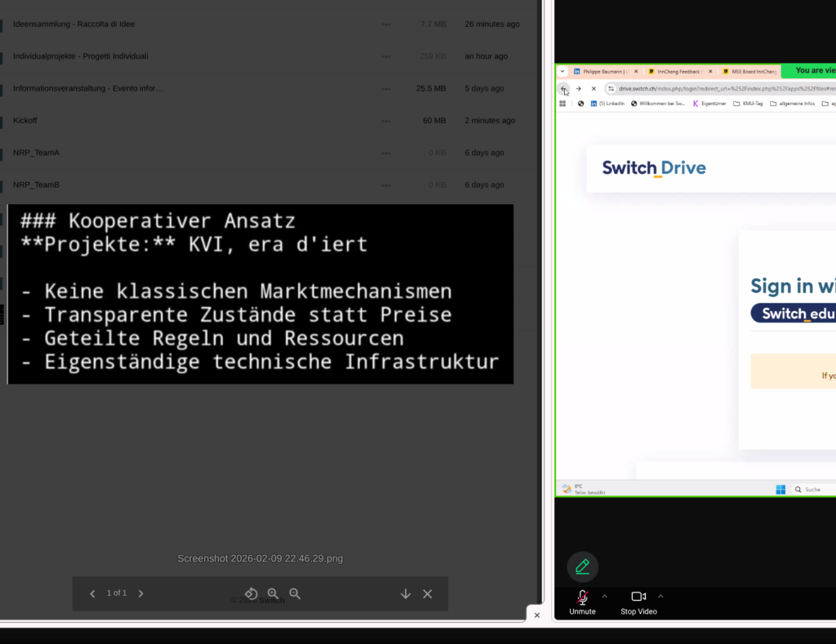
Task: Open the NRP_TeamA folder
Action: point(36,153)
